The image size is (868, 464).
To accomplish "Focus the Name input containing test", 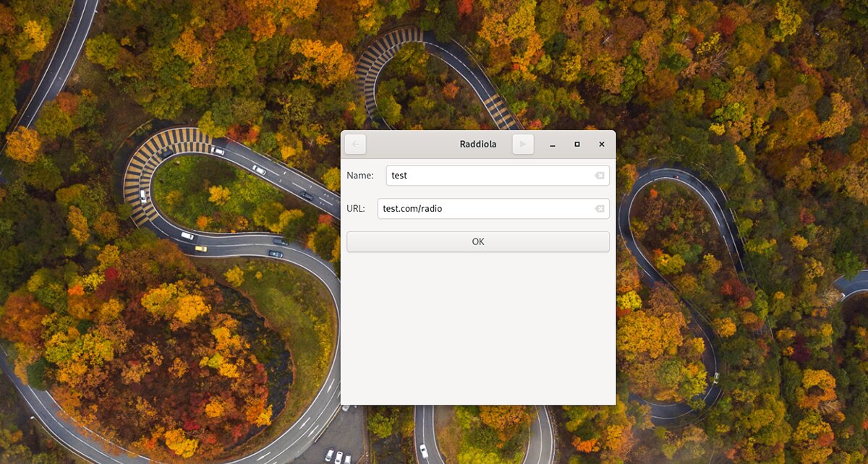I will click(x=498, y=176).
